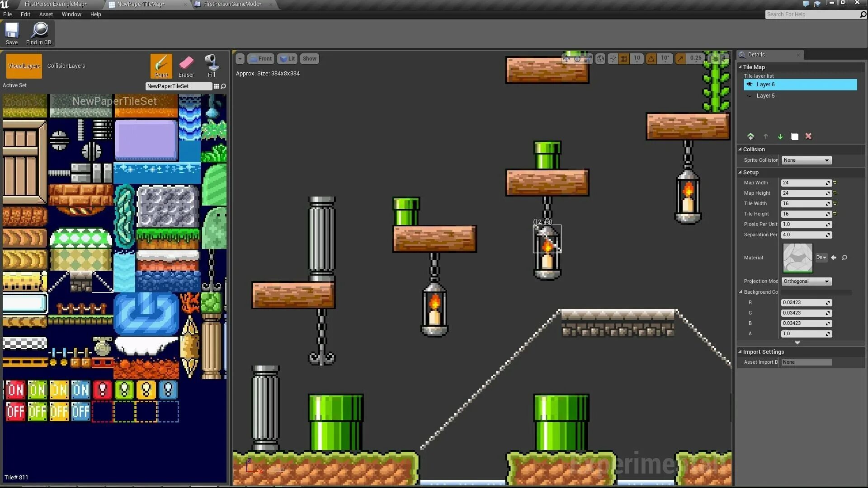Collapse the Setup section
This screenshot has width=868, height=488.
tap(741, 173)
